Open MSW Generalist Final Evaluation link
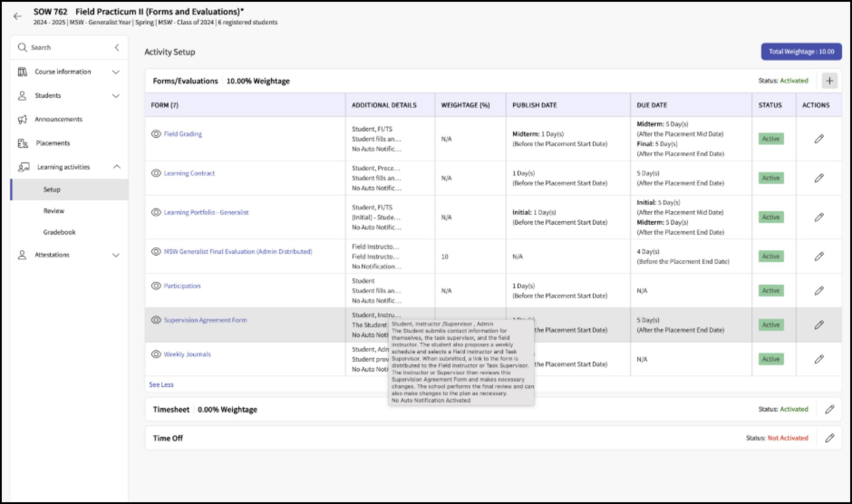The height and width of the screenshot is (504, 852). pos(238,251)
